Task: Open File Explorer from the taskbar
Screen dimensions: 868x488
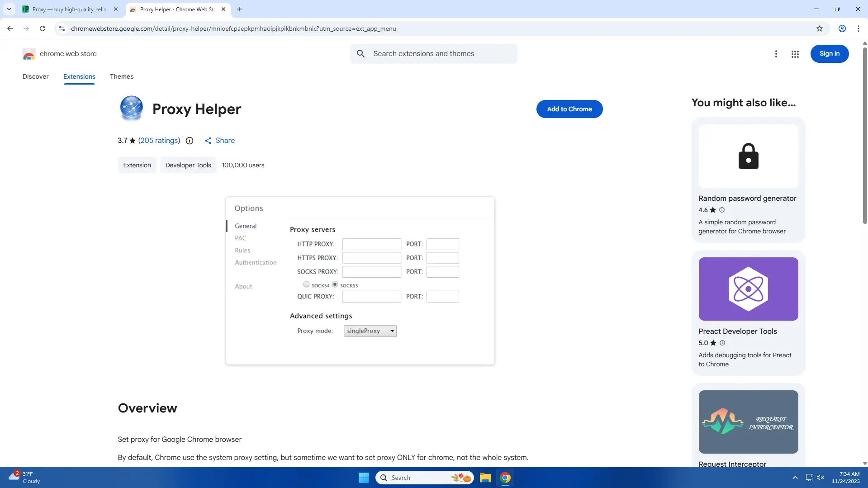Action: [x=485, y=478]
